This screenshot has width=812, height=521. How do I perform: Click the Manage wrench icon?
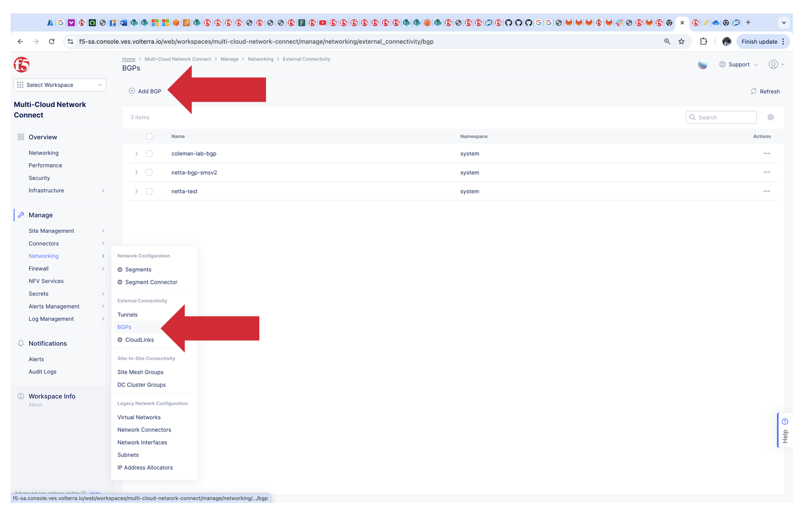(21, 215)
